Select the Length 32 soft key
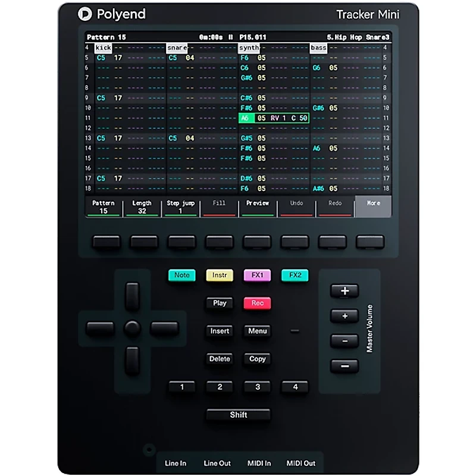 [x=142, y=206]
